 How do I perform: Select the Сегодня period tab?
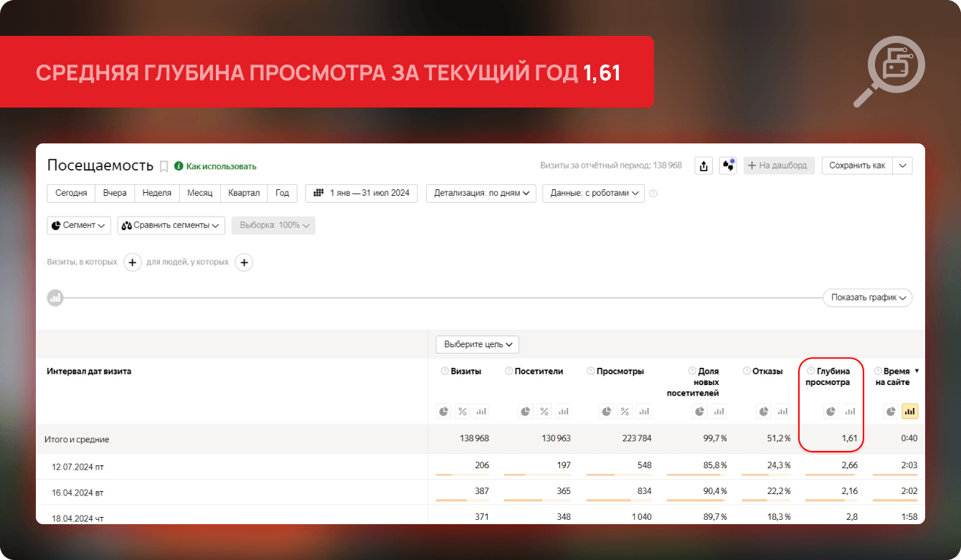[x=71, y=193]
